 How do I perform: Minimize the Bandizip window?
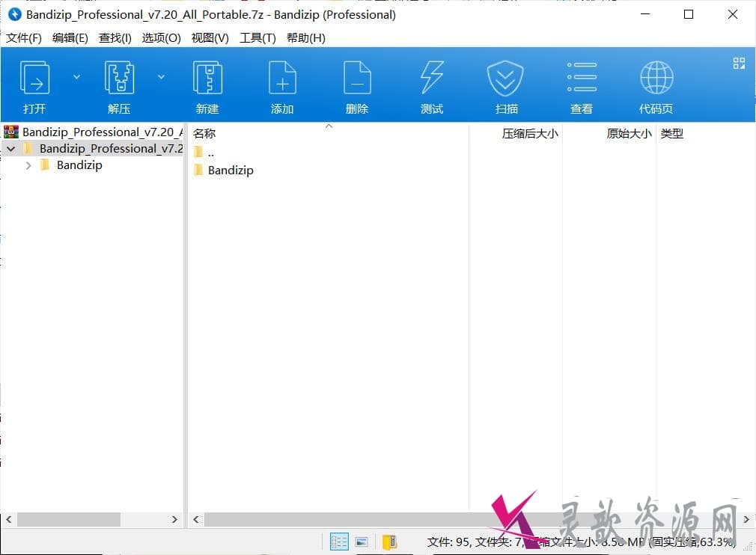click(x=645, y=14)
